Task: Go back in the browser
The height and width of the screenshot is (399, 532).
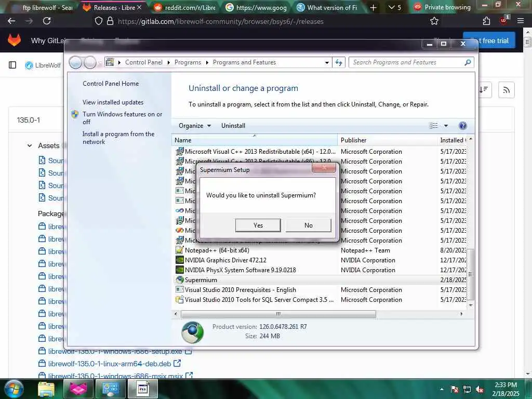Action: [11, 21]
